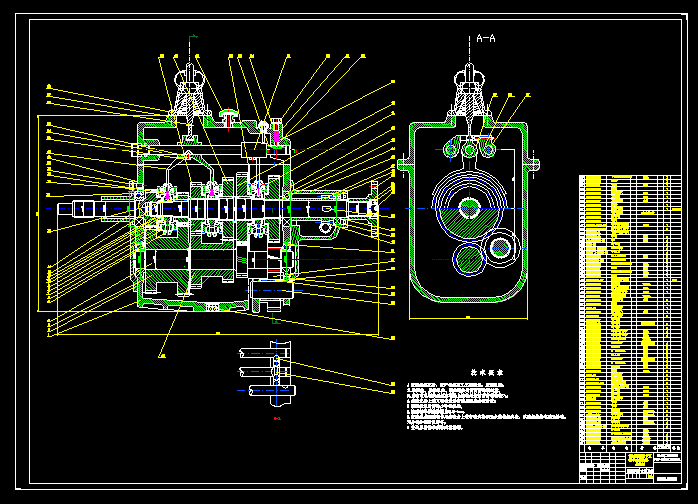Click the small red label under detail view
The width and height of the screenshot is (698, 504).
coord(277,419)
